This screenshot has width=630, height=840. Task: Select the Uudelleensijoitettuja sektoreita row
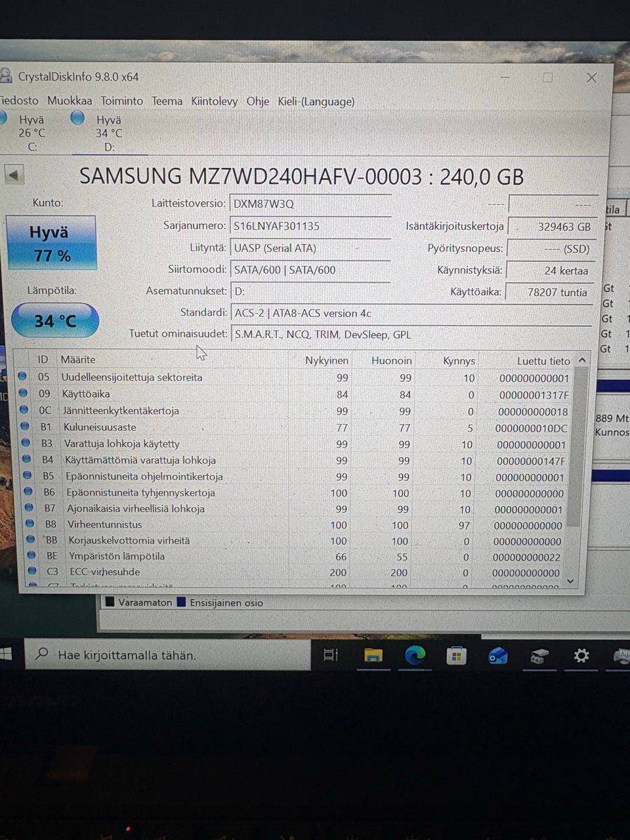294,377
